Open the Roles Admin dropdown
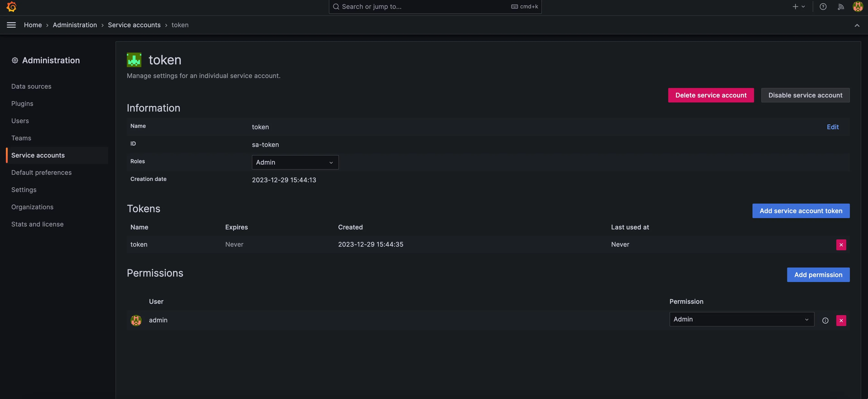This screenshot has width=868, height=399. point(295,162)
